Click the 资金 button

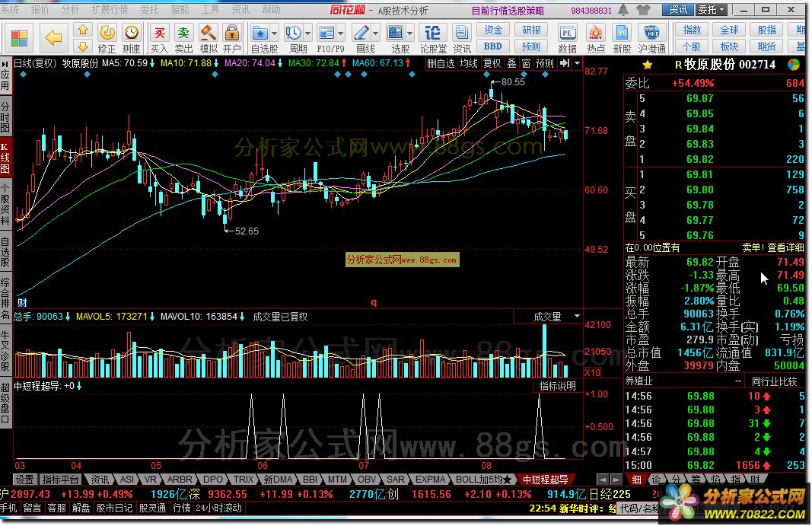[x=492, y=30]
